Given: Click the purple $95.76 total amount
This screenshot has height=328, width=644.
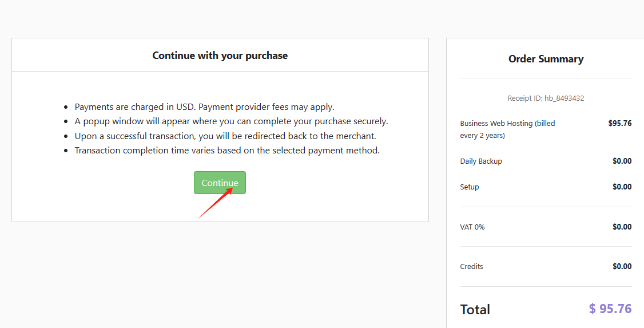Looking at the screenshot, I should pos(610,309).
